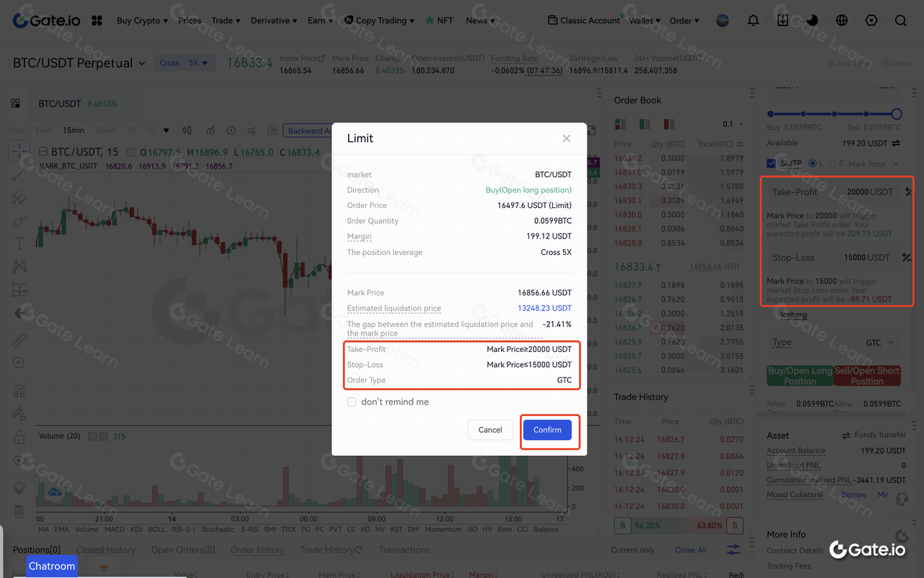
Task: Click the chart zoom-in tool
Action: point(19,363)
